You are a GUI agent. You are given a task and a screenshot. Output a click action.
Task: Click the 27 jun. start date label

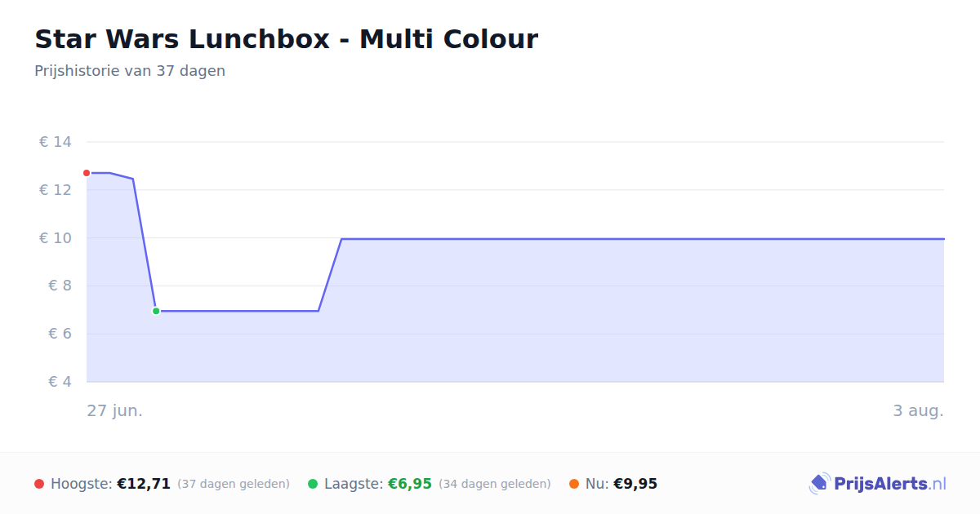[115, 410]
